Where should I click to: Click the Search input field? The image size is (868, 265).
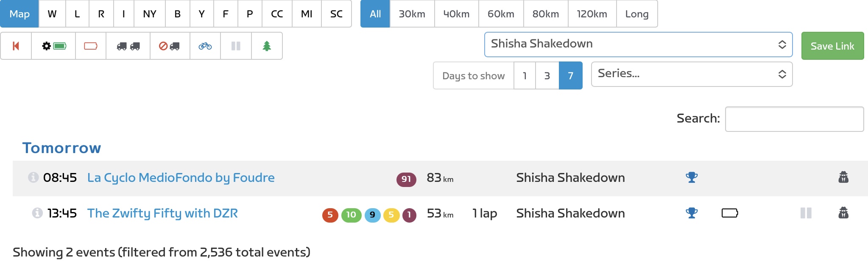(794, 119)
